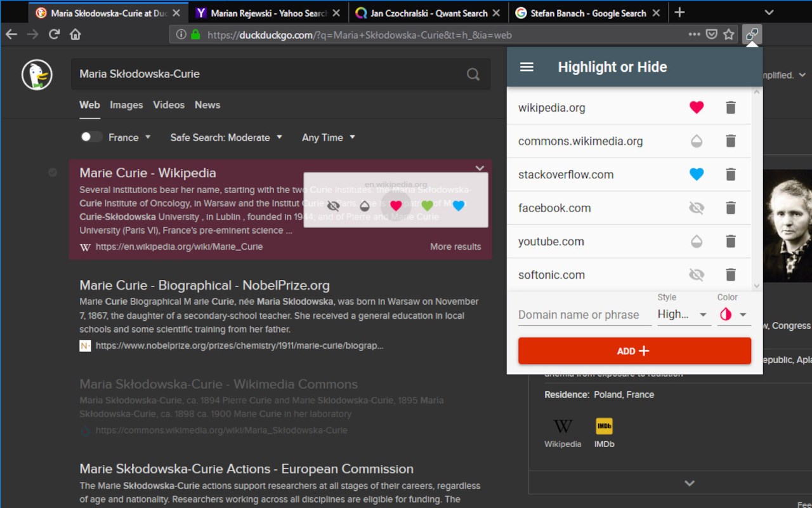Delete the facebook.com entry
The height and width of the screenshot is (508, 812).
pos(731,208)
